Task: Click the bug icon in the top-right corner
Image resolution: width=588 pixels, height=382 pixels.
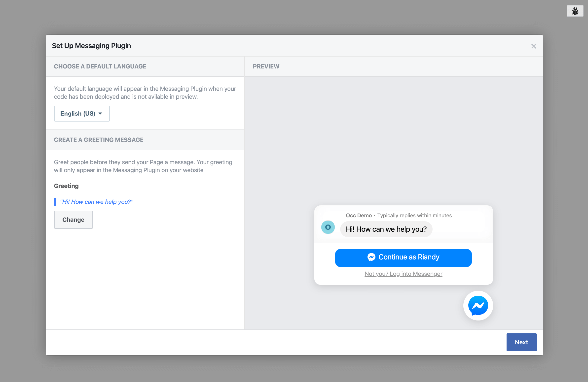Action: pos(575,11)
